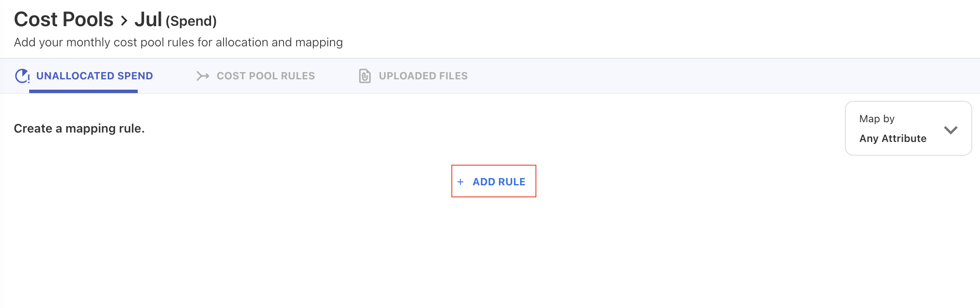Select the Unallocated Spend tab label
Screen dimensions: 980x308
pos(94,76)
